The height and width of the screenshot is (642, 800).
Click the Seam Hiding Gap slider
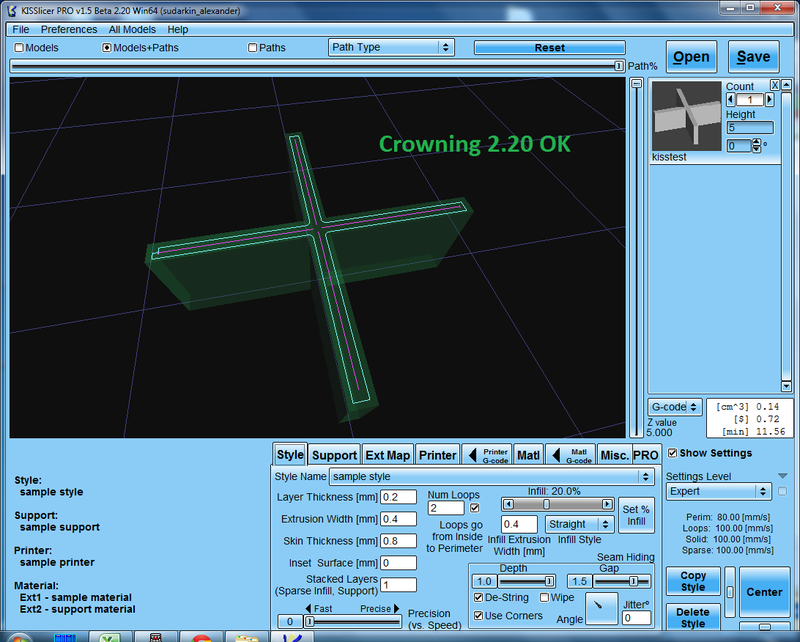622,581
